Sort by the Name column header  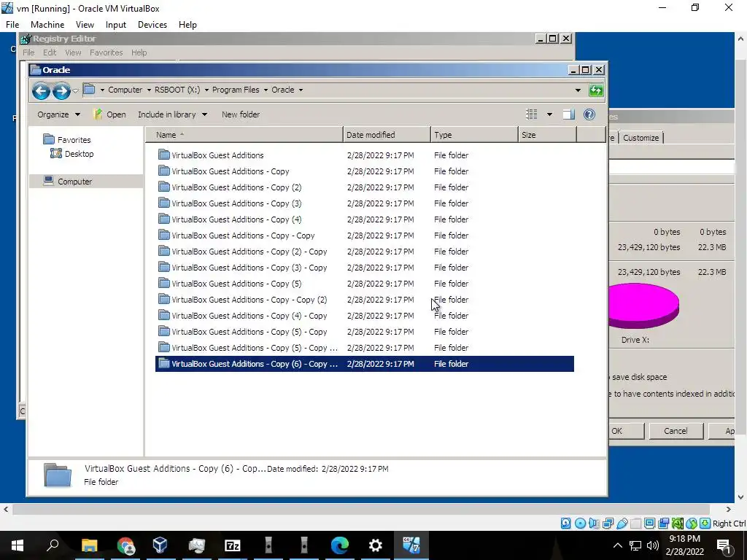point(244,135)
